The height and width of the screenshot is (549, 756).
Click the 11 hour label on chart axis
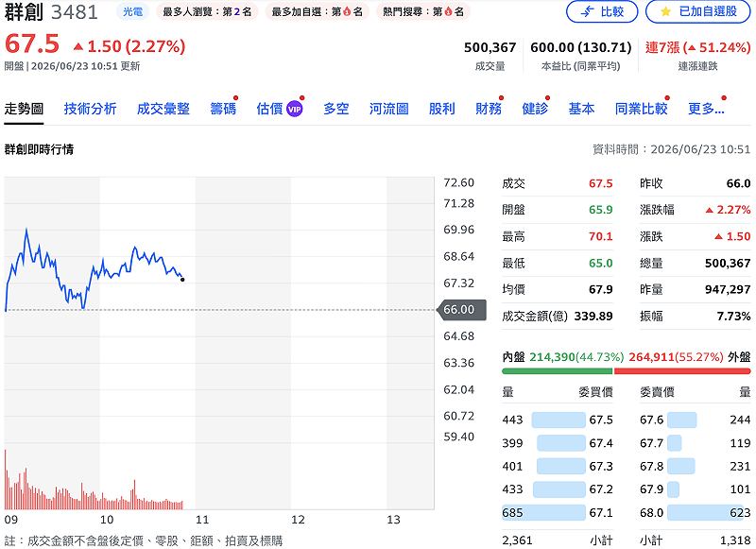point(202,520)
